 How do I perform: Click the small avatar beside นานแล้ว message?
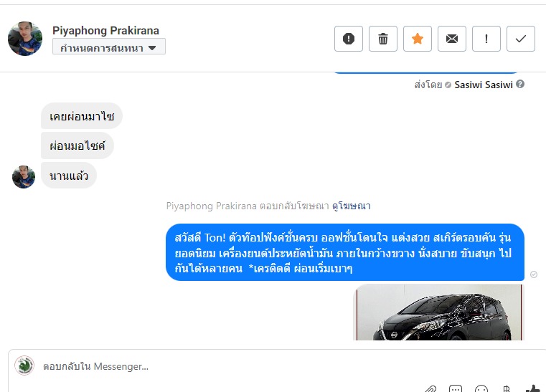pos(24,176)
